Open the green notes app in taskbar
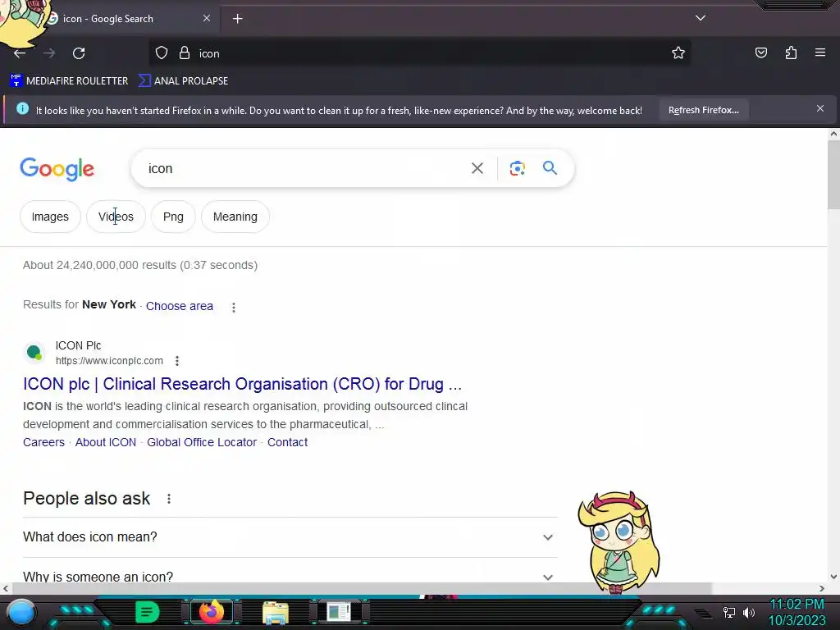840x630 pixels. click(x=147, y=612)
